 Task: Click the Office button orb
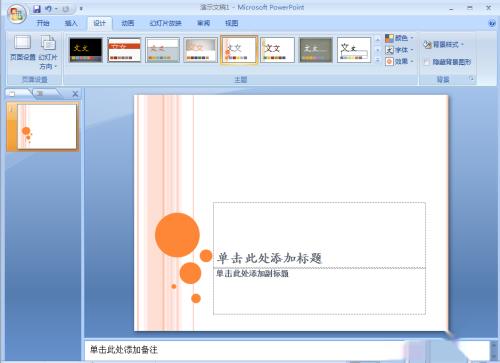(17, 14)
